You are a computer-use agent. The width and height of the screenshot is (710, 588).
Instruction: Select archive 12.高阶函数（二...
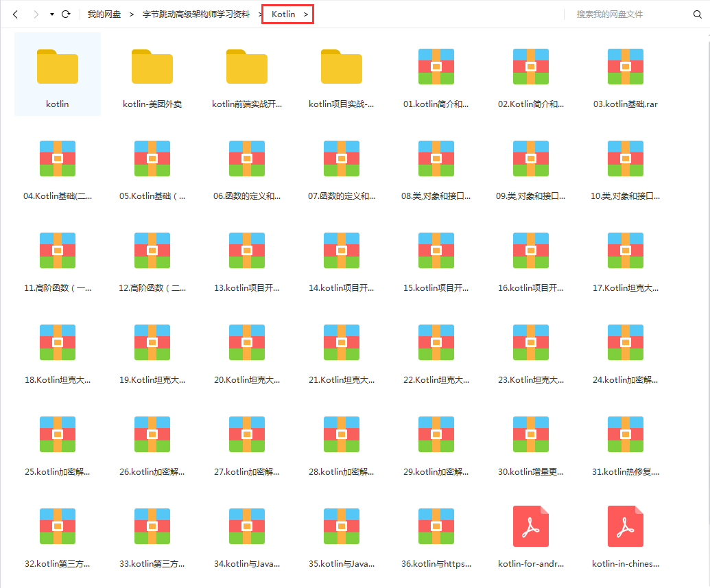(x=152, y=258)
